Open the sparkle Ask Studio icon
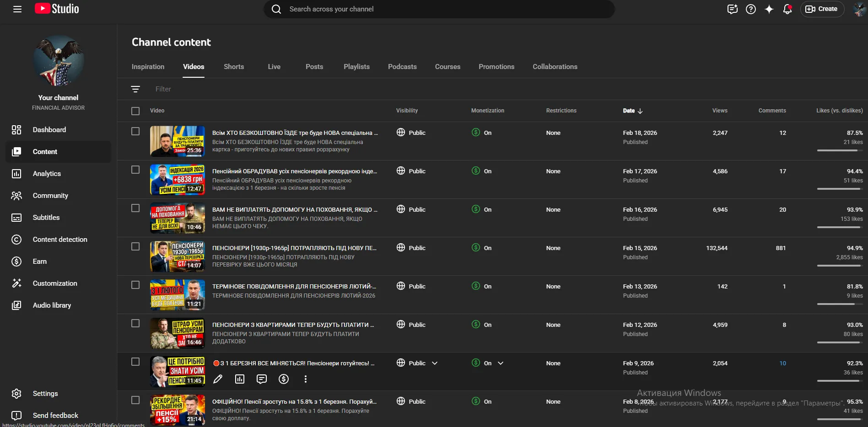Image resolution: width=868 pixels, height=427 pixels. (769, 9)
